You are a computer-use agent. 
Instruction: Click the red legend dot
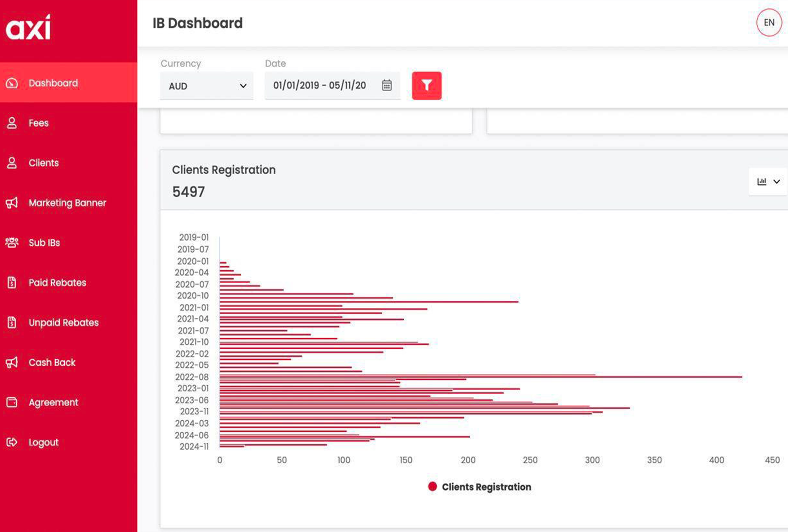click(432, 487)
